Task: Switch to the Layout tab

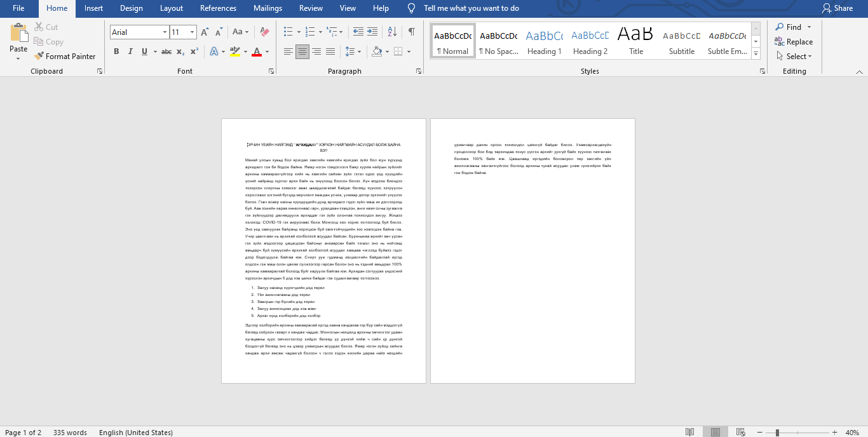Action: point(172,8)
